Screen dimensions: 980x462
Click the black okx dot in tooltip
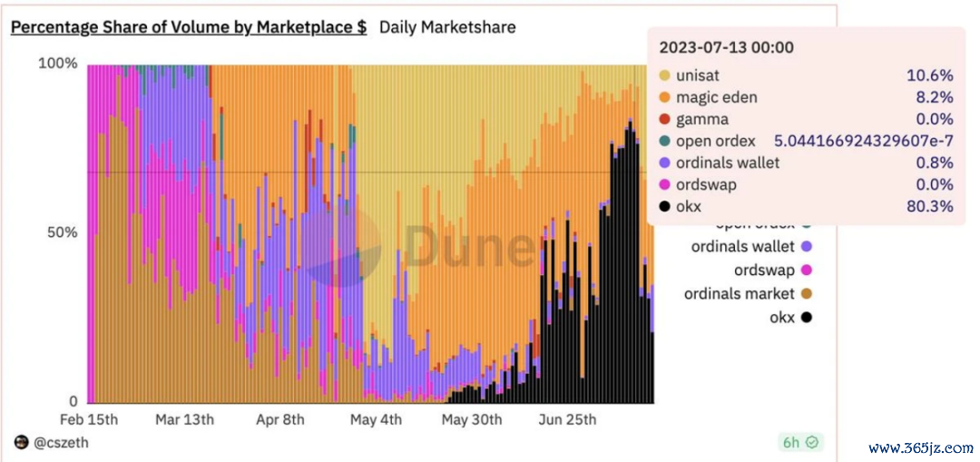point(665,207)
